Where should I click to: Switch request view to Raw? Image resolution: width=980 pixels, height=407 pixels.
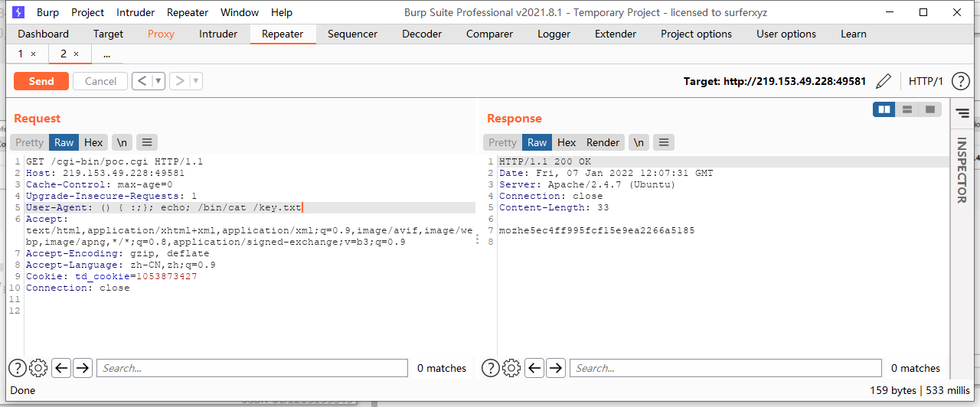pos(64,142)
